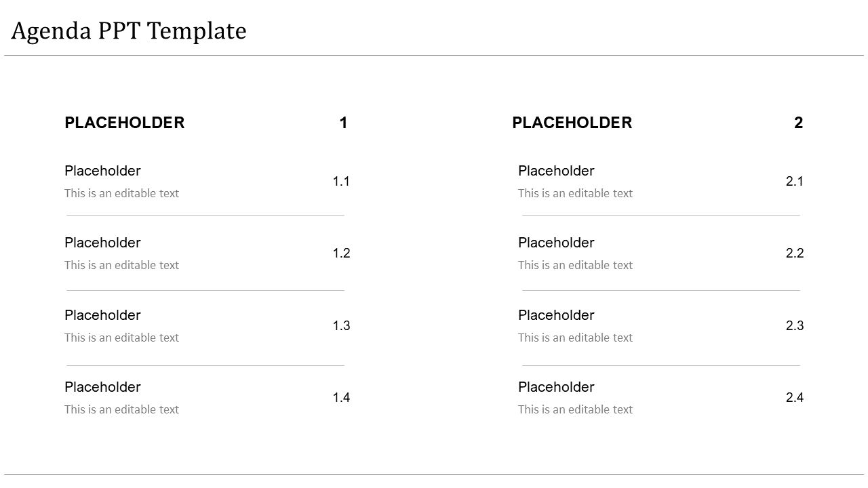Click the bold section number 2

coord(798,123)
